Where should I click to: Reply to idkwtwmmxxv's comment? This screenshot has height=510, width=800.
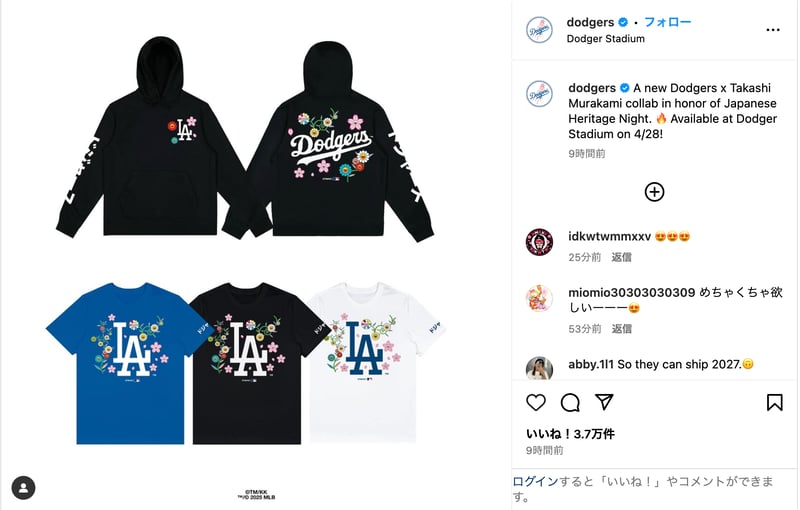click(x=621, y=257)
